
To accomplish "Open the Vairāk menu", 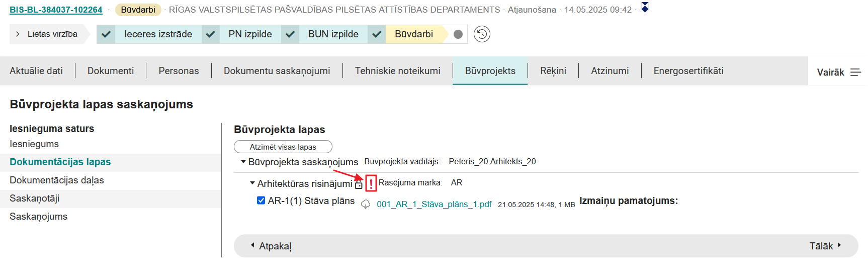I will tap(838, 73).
